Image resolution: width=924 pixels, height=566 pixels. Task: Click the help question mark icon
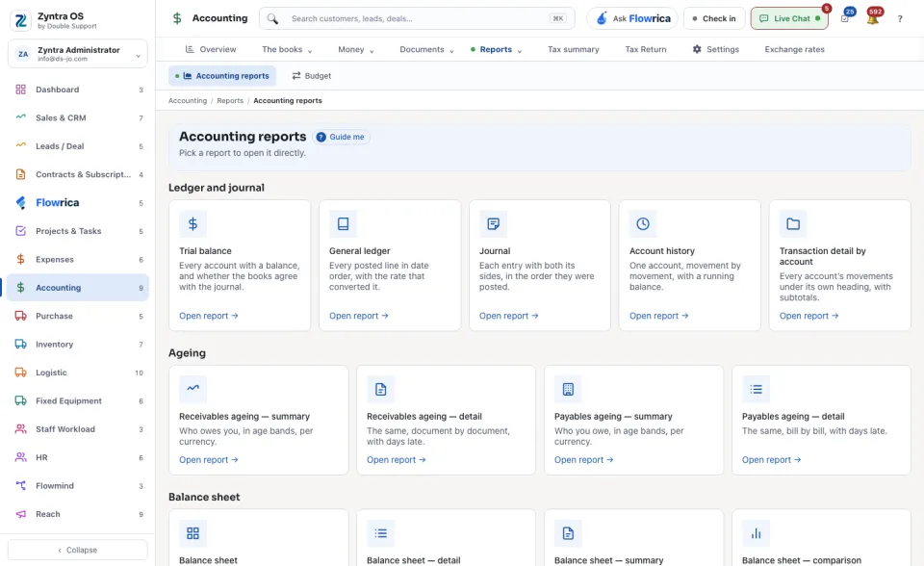click(900, 19)
